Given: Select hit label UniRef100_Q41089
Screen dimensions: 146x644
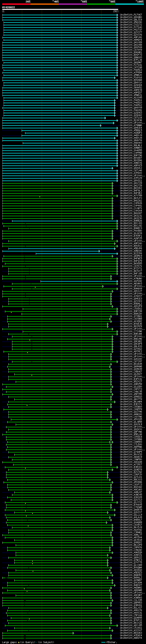Looking at the screenshot, I should coord(131,42).
